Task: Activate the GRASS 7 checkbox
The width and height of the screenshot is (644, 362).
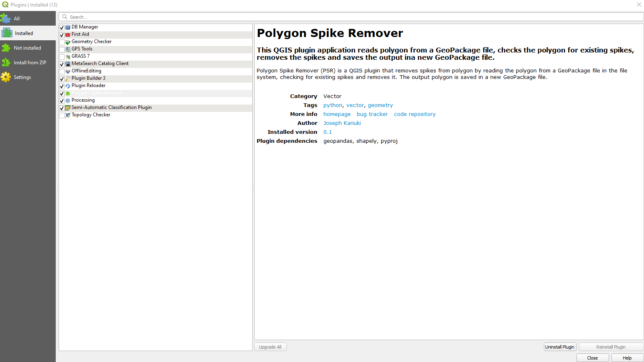Action: point(62,57)
